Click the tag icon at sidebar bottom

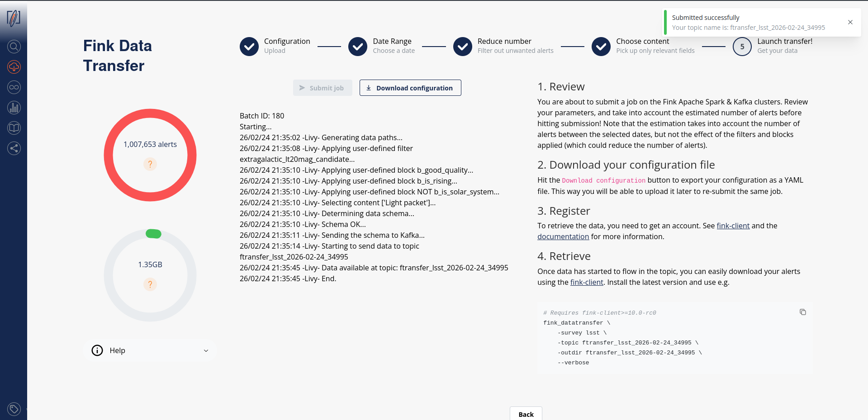coord(14,409)
